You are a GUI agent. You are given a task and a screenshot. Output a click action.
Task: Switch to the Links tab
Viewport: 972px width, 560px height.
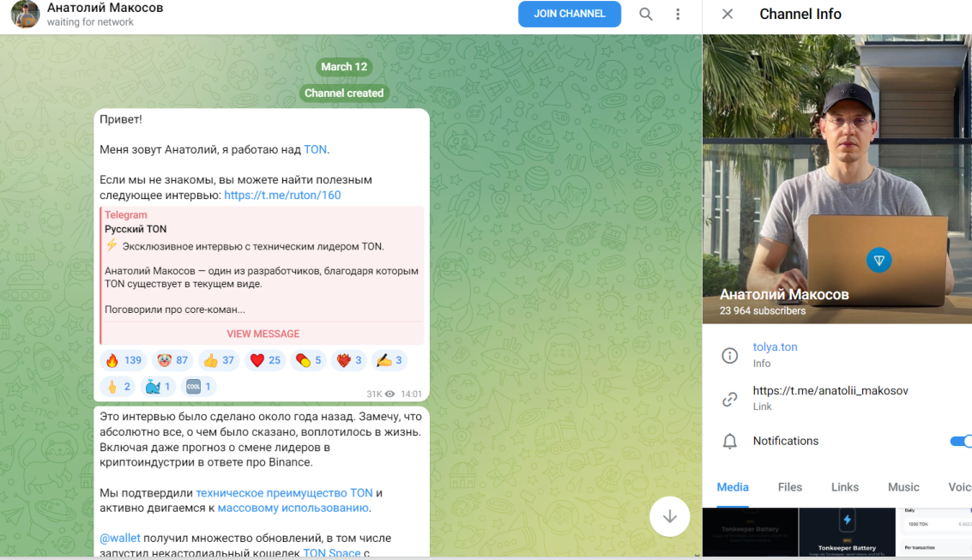844,487
